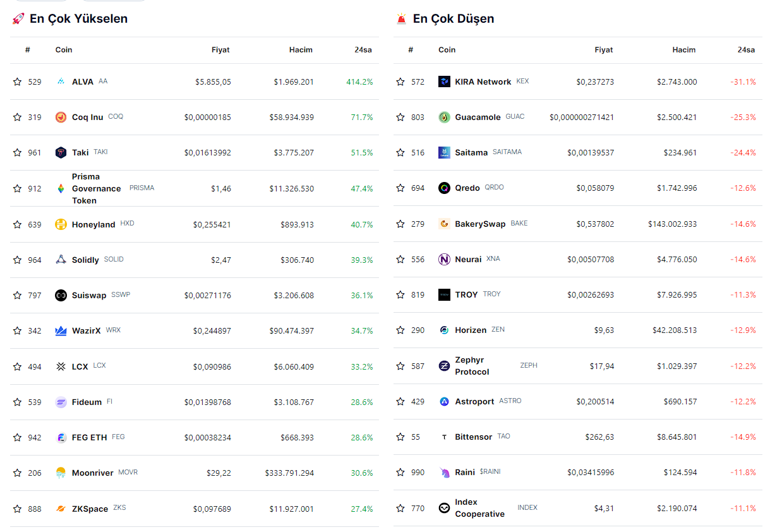The height and width of the screenshot is (532, 782).
Task: Toggle favorite star for Taki
Action: point(17,152)
